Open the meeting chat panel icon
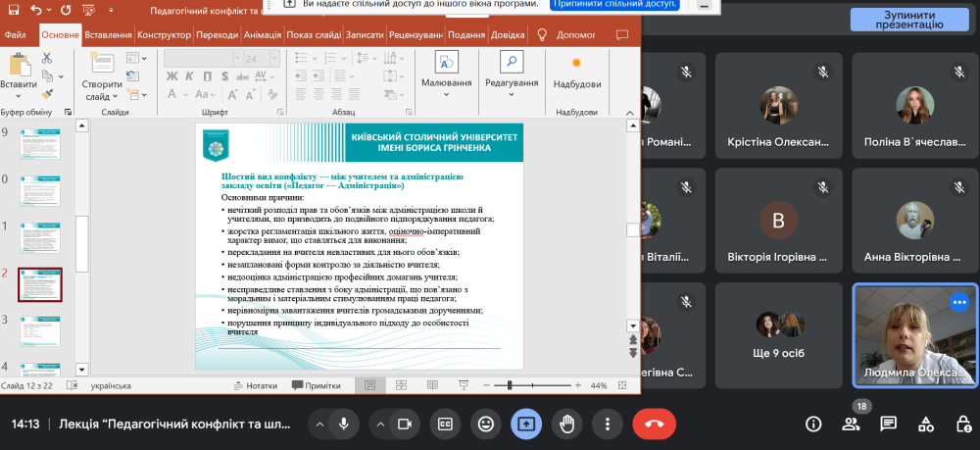980x450 pixels. coord(888,424)
